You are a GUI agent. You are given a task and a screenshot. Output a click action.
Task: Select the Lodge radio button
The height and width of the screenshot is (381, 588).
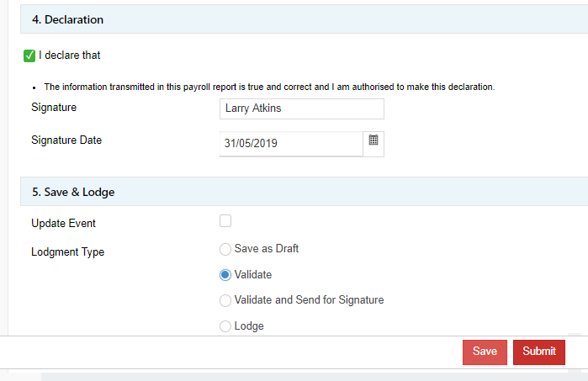click(225, 326)
